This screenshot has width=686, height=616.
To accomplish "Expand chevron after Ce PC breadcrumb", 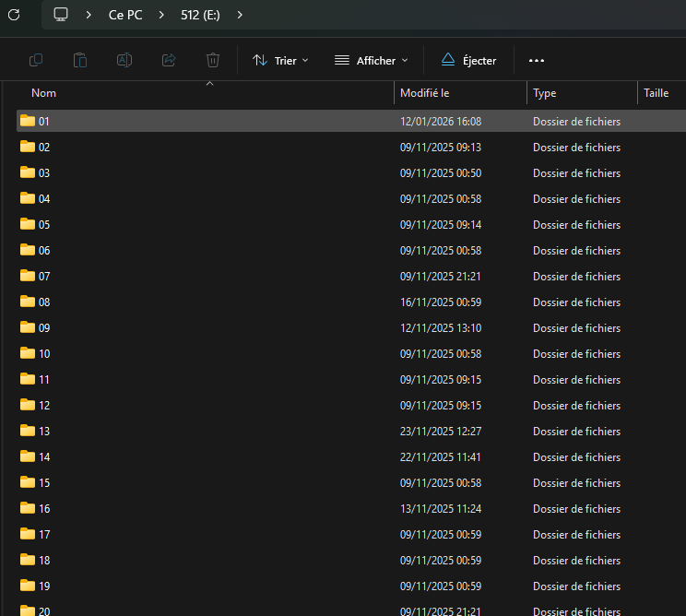I will pyautogui.click(x=161, y=15).
